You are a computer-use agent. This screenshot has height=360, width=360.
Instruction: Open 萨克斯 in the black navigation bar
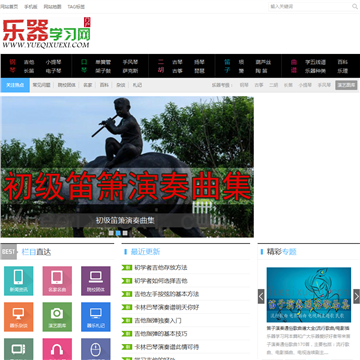130,71
